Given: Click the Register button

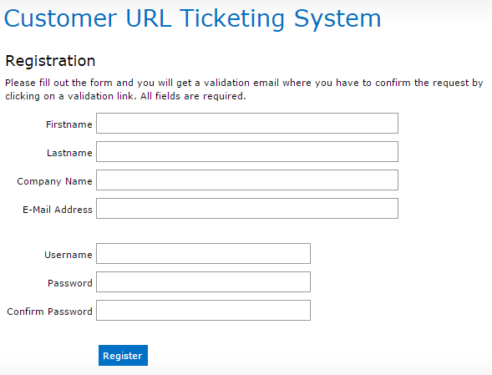Looking at the screenshot, I should coord(123,355).
